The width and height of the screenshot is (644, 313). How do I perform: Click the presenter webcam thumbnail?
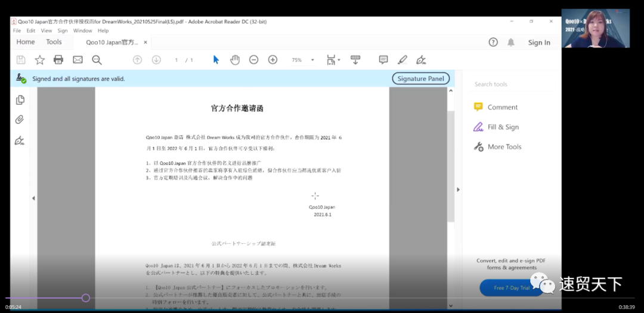point(596,29)
